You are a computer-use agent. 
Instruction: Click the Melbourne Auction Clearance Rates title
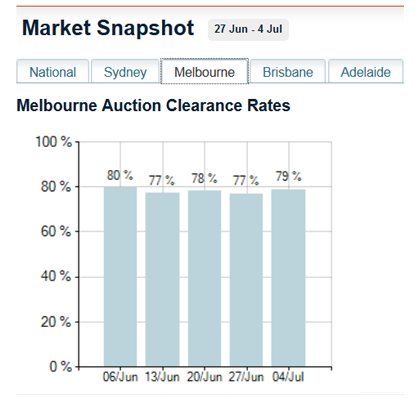(x=153, y=105)
